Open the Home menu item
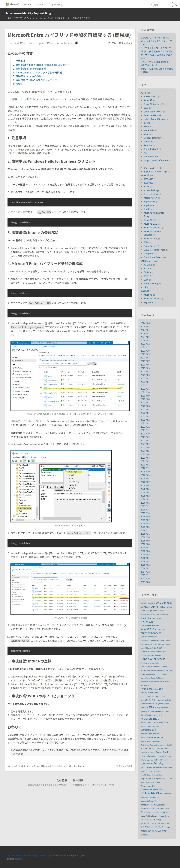Image resolution: width=180 pixels, height=868 pixels. (x=28, y=5)
